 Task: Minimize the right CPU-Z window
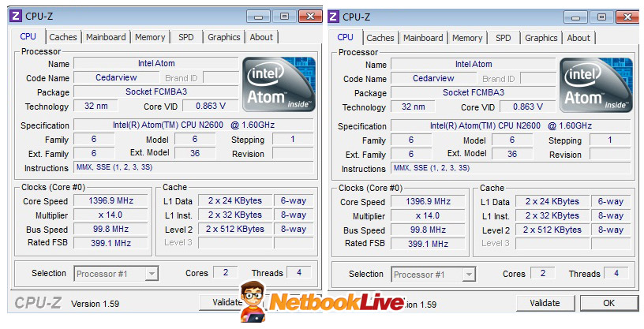point(575,17)
